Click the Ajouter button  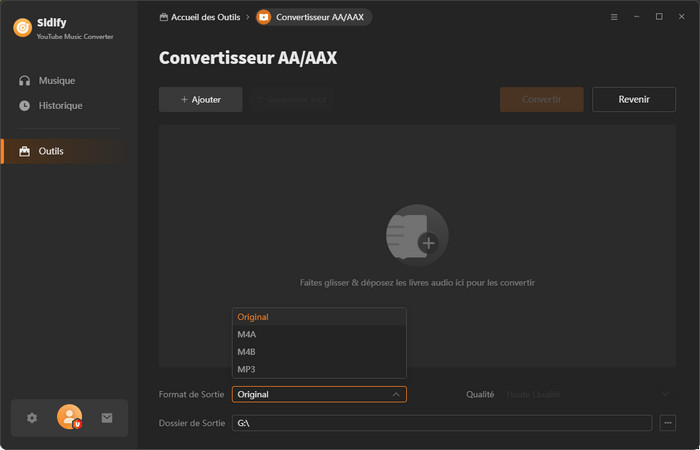pyautogui.click(x=200, y=100)
